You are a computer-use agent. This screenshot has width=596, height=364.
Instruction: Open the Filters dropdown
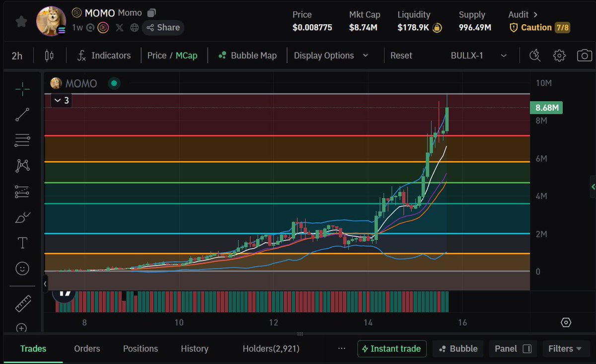[566, 349]
